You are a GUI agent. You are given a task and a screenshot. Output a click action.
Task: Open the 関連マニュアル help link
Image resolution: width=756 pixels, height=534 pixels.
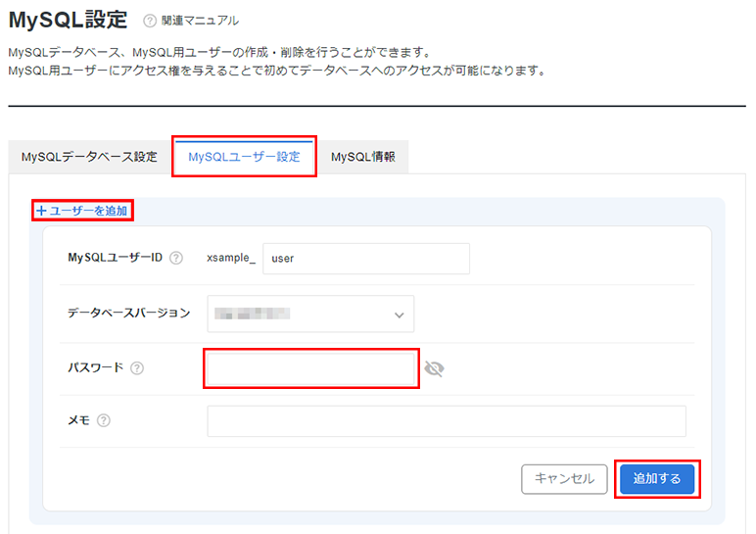coord(200,21)
